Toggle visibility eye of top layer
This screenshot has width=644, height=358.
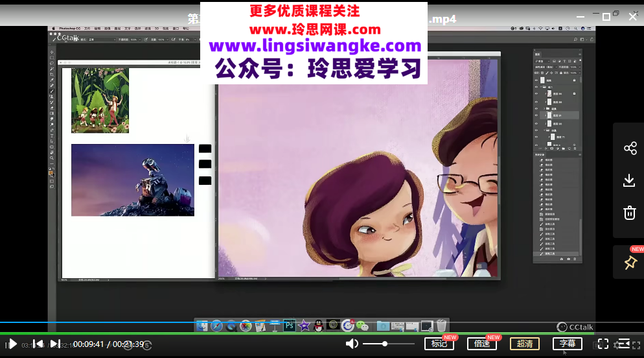click(536, 80)
